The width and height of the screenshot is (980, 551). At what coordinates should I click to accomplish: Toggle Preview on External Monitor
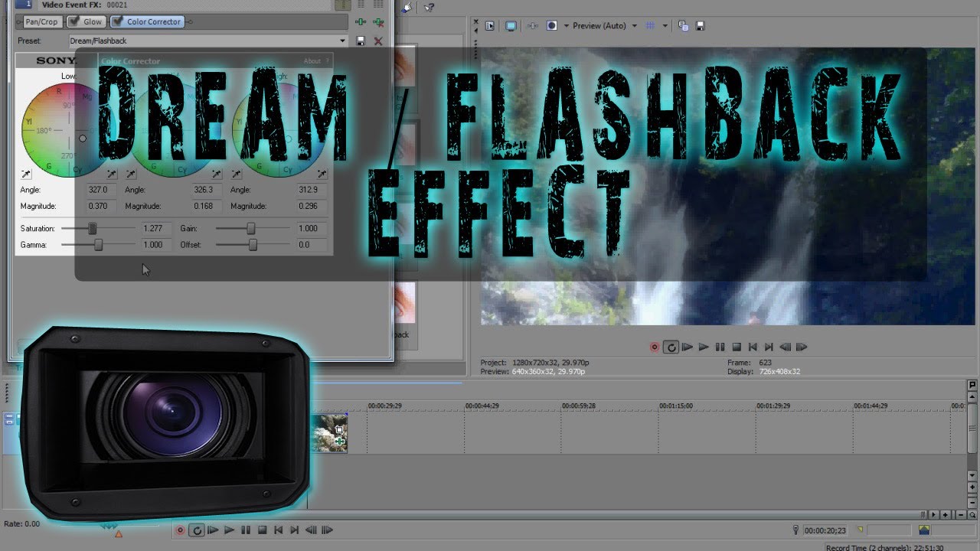click(511, 26)
